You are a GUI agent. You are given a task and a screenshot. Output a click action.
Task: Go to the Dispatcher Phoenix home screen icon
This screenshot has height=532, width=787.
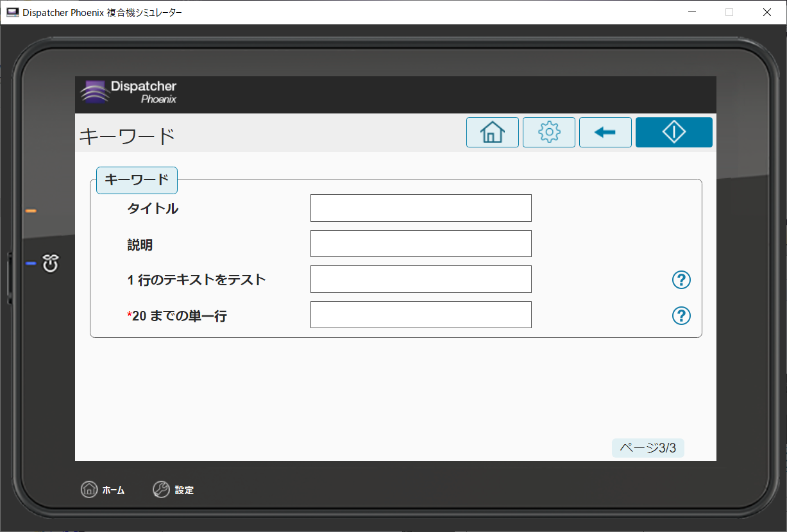(493, 133)
